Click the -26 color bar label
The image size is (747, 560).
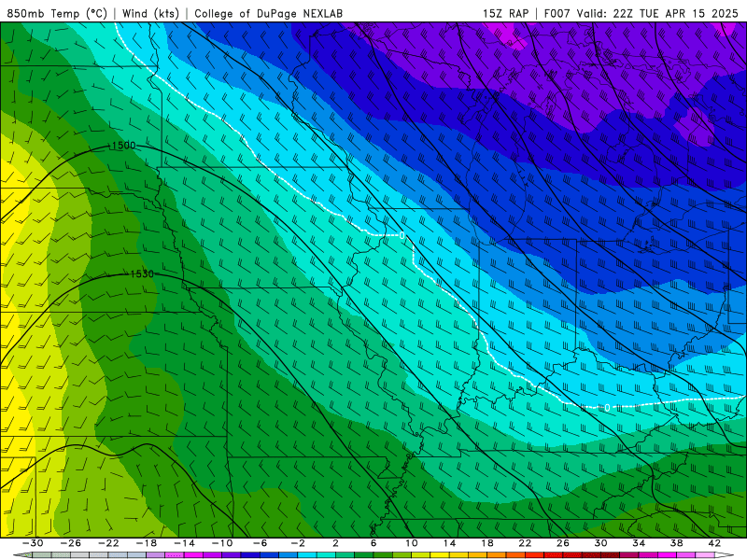[x=71, y=543]
